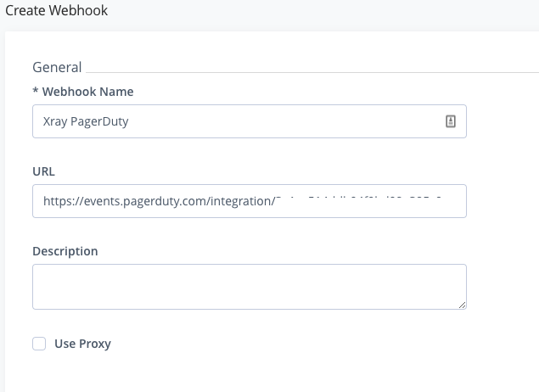Click the divider line next to General
The width and height of the screenshot is (539, 392).
coord(312,72)
